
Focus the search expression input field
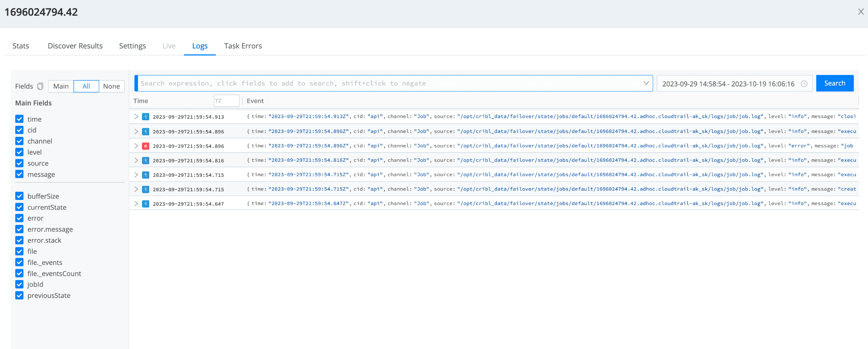pyautogui.click(x=390, y=83)
